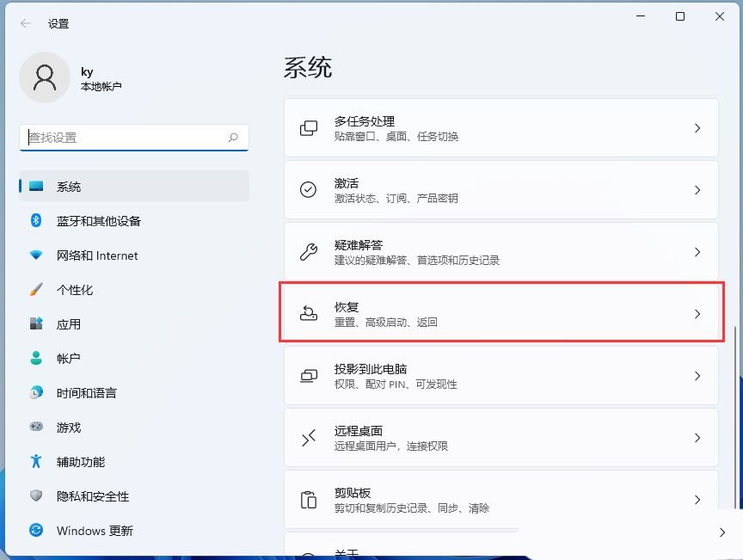Screen dimensions: 743x560
Task: Expand 多任务处理 with its chevron
Action: pos(697,128)
